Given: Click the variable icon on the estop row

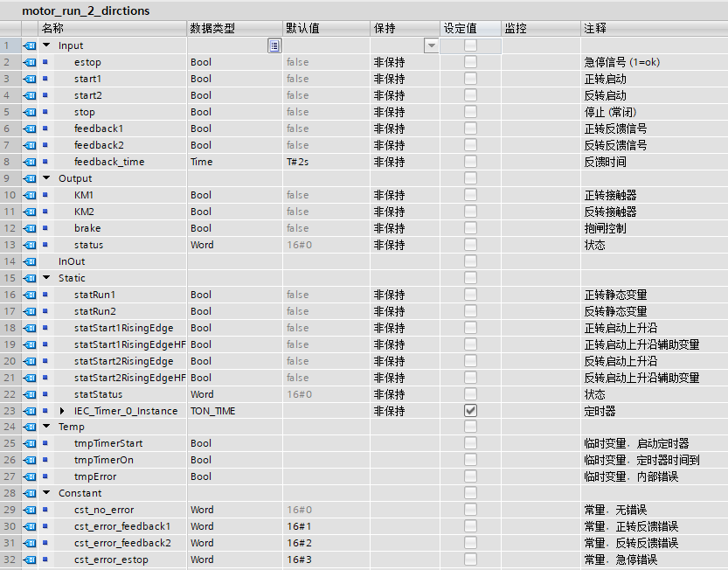Looking at the screenshot, I should (x=30, y=62).
